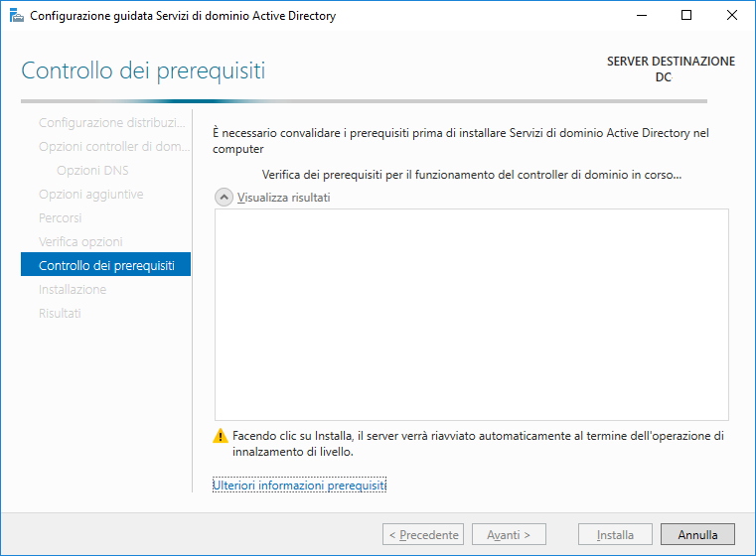Click the Avanti button
Screen dimensions: 756x556
[509, 534]
